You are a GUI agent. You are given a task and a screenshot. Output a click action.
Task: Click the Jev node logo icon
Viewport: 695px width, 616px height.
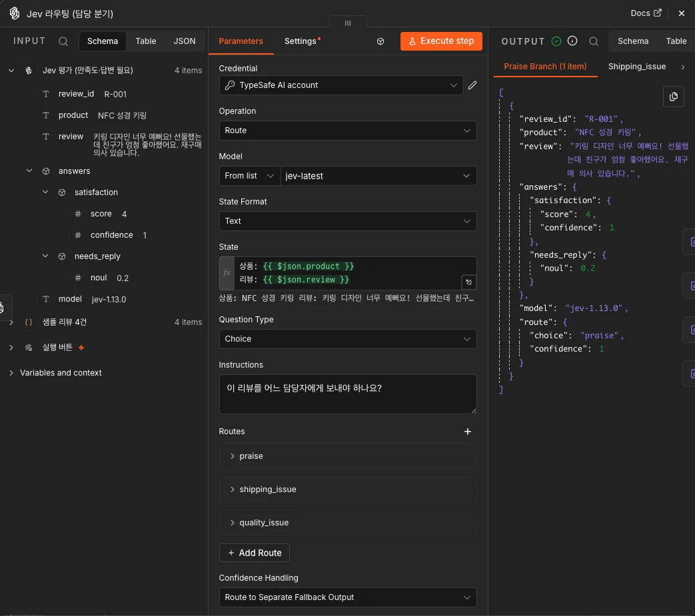pos(15,13)
